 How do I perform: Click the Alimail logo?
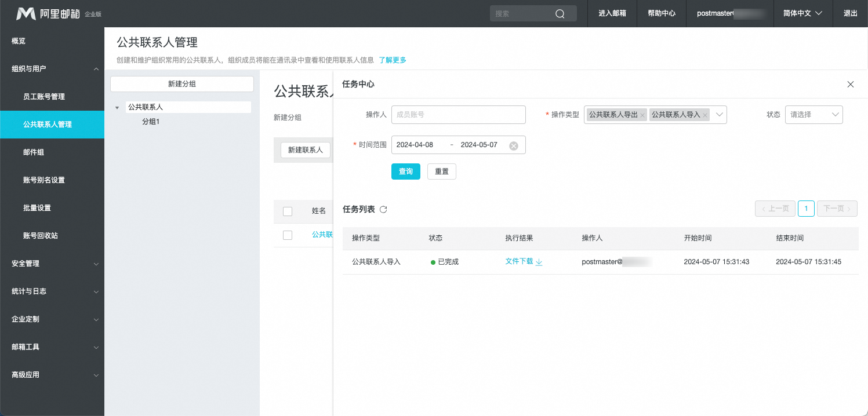(48, 13)
